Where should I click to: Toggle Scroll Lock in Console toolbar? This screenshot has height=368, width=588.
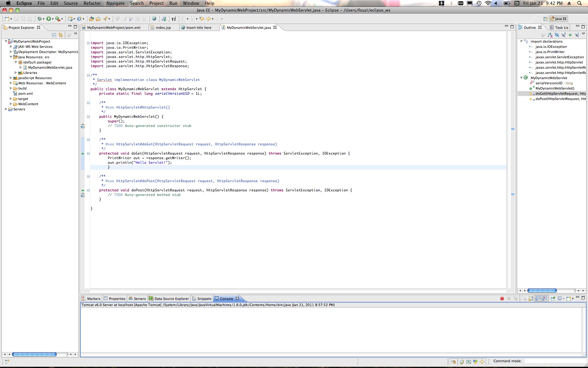(x=531, y=298)
